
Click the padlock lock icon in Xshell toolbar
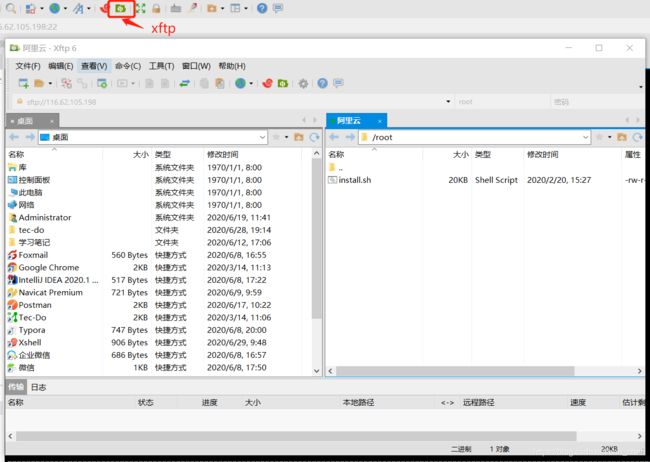(156, 8)
